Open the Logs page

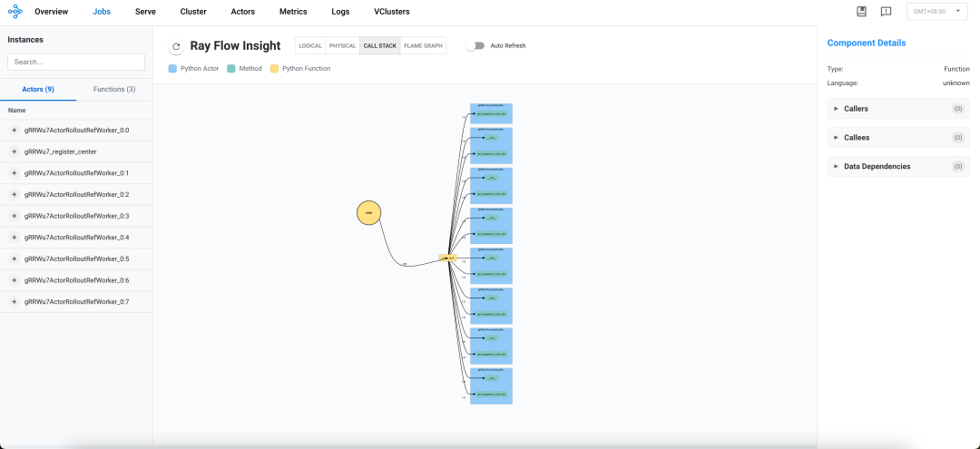(340, 11)
